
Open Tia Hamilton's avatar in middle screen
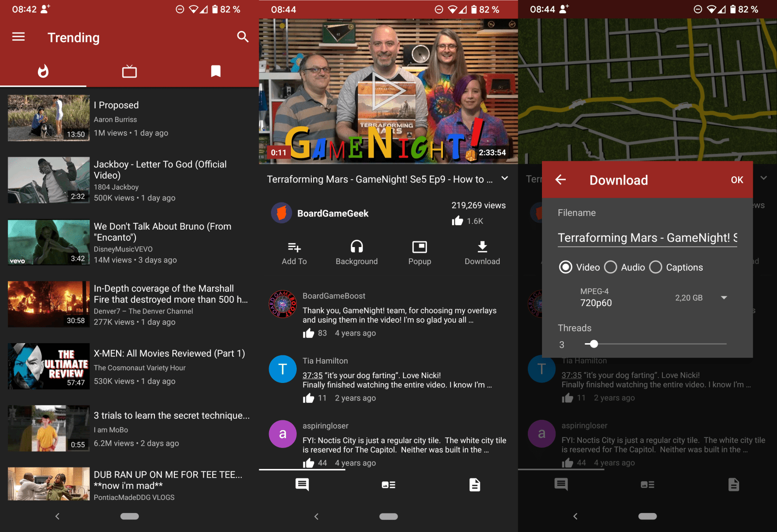click(x=283, y=369)
